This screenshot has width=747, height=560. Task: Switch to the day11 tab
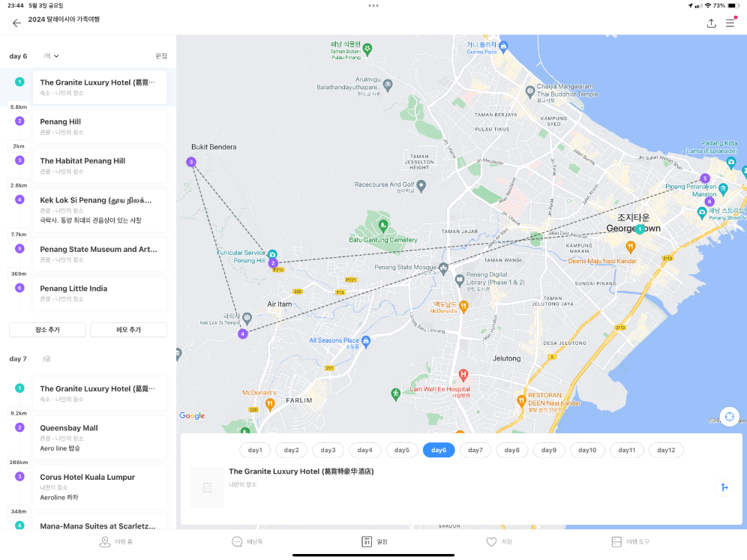[x=626, y=450]
